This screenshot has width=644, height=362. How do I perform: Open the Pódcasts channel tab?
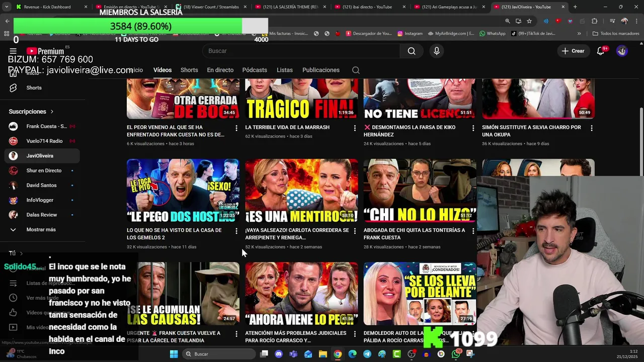[x=255, y=70]
